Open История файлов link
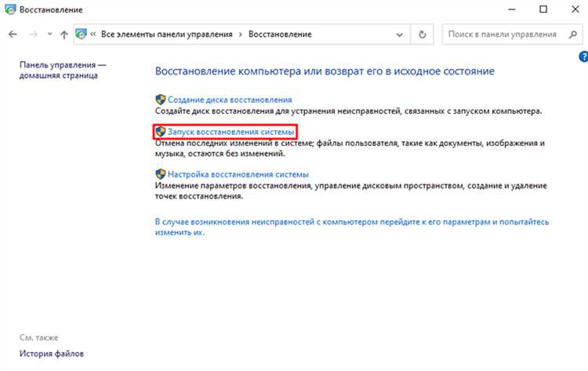The image size is (588, 371). point(52,354)
